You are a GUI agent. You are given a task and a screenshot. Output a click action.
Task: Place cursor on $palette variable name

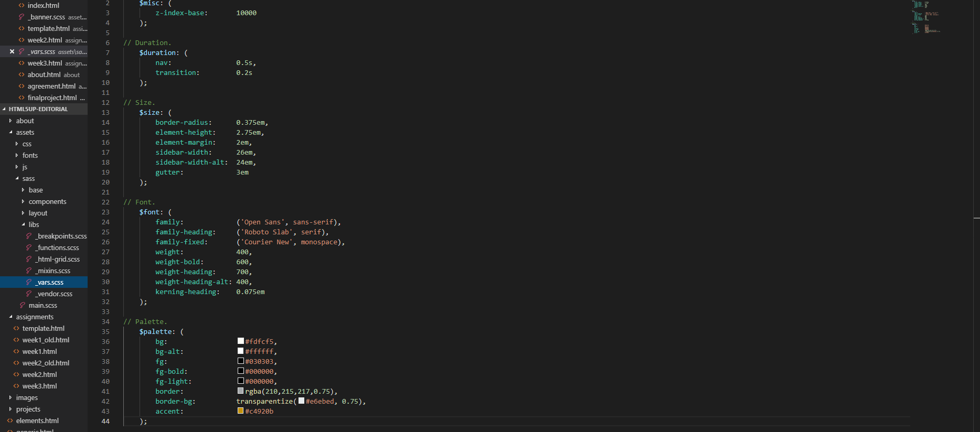coord(155,331)
